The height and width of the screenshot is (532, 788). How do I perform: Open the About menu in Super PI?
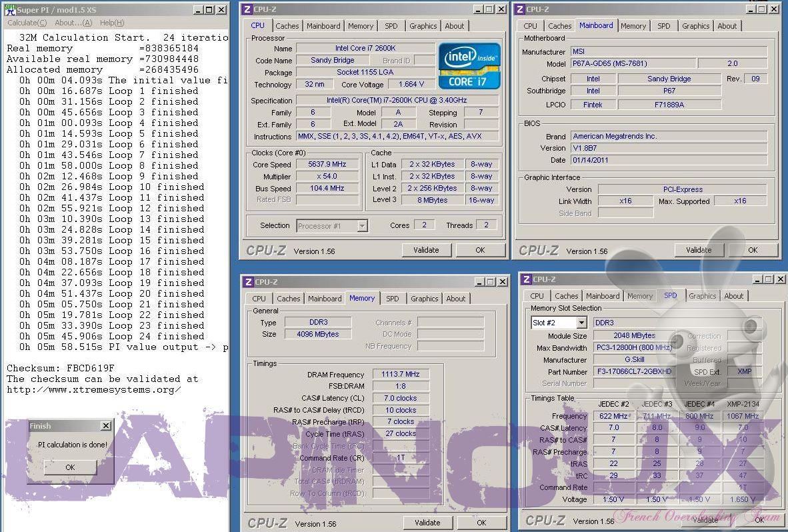(x=73, y=23)
